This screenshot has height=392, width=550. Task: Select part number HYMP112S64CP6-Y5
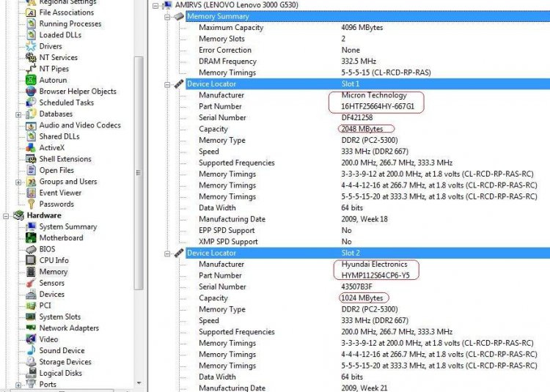pos(375,275)
